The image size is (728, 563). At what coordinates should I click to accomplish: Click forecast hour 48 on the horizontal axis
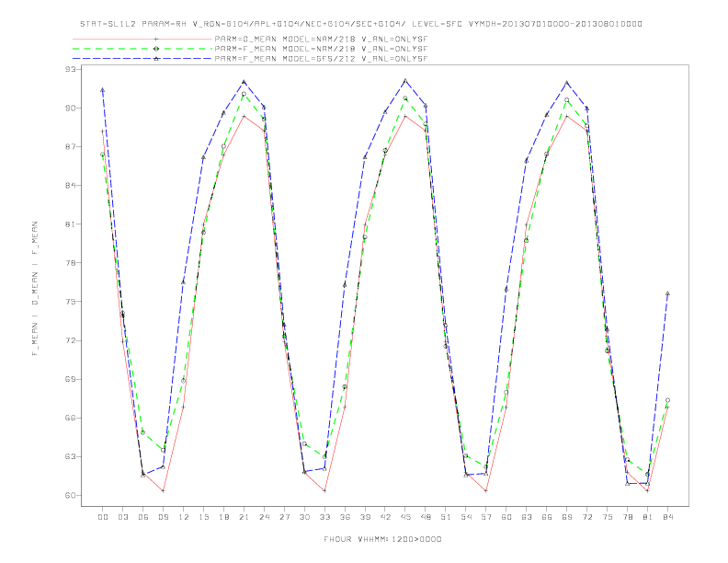(426, 517)
